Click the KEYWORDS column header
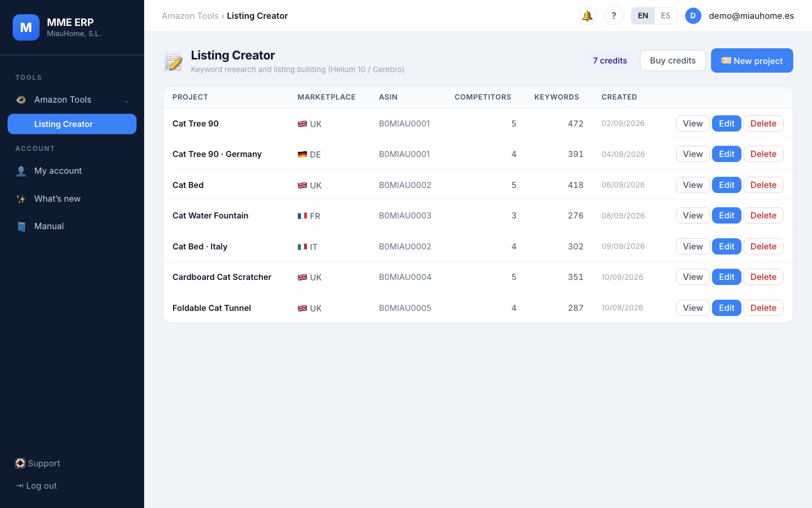812x508 pixels. click(556, 97)
